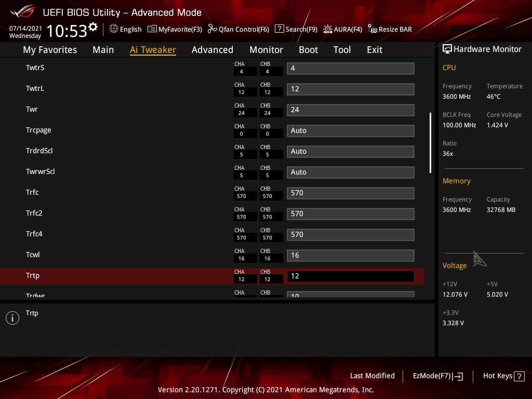Open AURA(F4) lighting icon
Viewport: 532px width, 399px height.
click(x=328, y=29)
